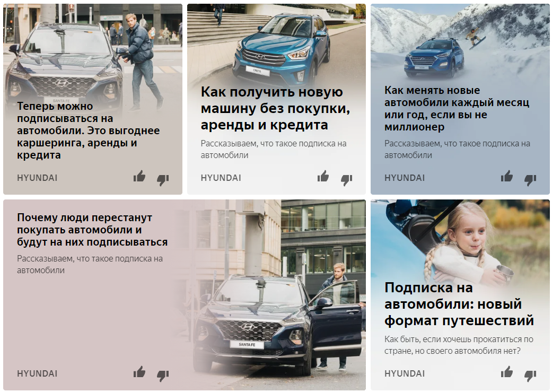Dislike the 'Почему люди перестанут покупать' card
This screenshot has width=552, height=392.
(163, 376)
